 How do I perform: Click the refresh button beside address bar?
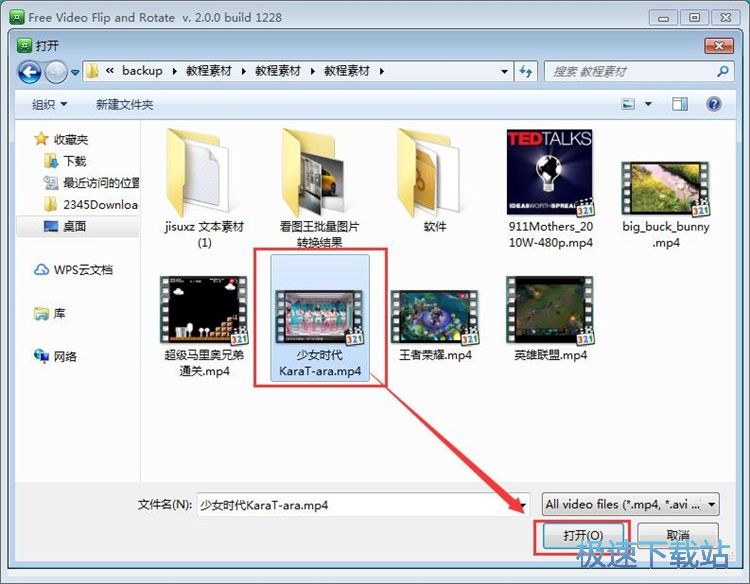pyautogui.click(x=526, y=72)
